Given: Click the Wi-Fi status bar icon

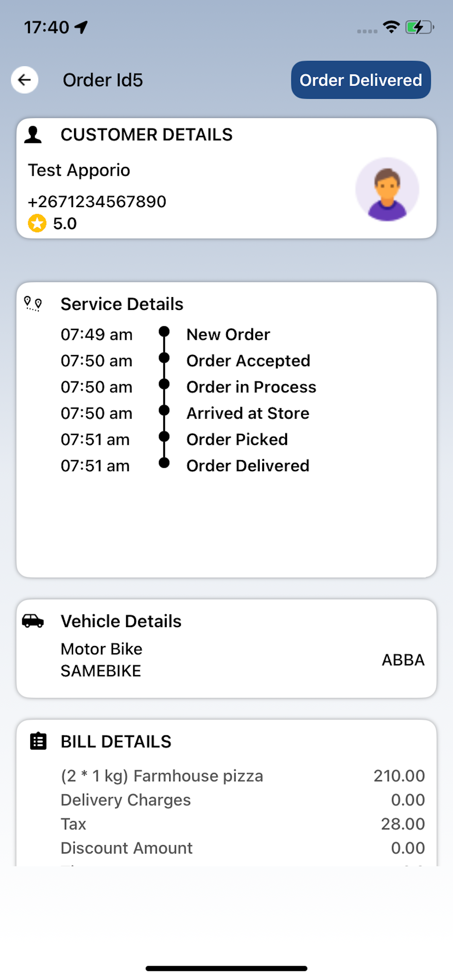Looking at the screenshot, I should point(391,27).
